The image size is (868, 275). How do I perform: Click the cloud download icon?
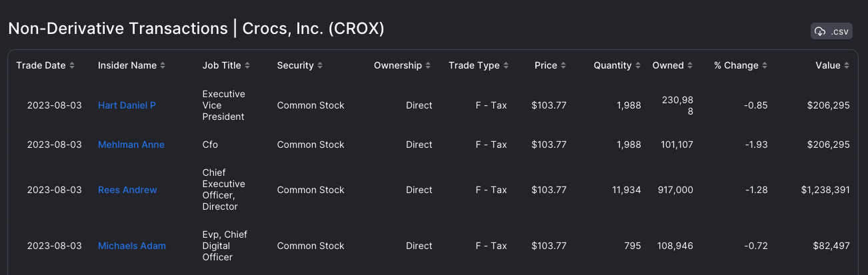pos(821,31)
